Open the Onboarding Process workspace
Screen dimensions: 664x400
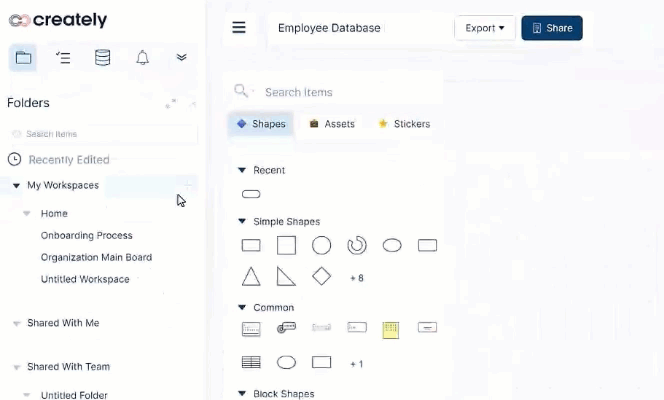(86, 236)
